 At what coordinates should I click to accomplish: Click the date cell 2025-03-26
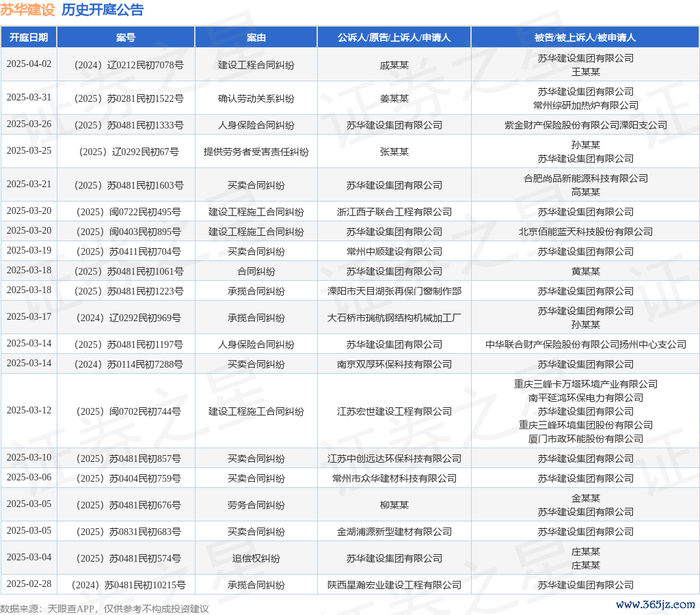(29, 124)
